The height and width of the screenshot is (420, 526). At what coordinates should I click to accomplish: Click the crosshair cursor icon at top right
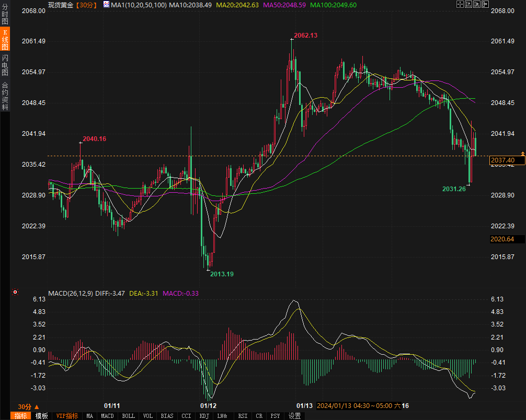click(x=460, y=4)
